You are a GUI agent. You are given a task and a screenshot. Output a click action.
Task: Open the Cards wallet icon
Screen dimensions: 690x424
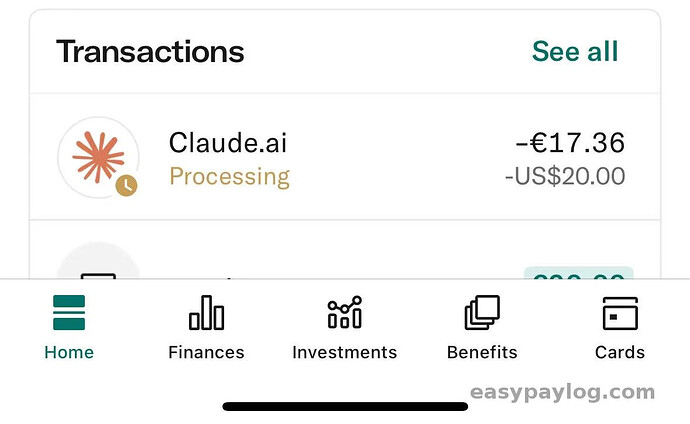pyautogui.click(x=620, y=313)
